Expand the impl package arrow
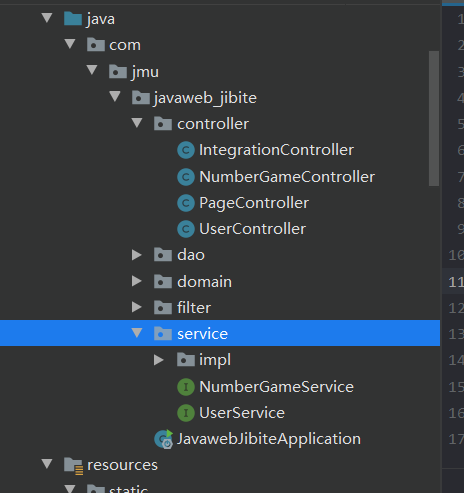The width and height of the screenshot is (464, 493). [x=159, y=360]
